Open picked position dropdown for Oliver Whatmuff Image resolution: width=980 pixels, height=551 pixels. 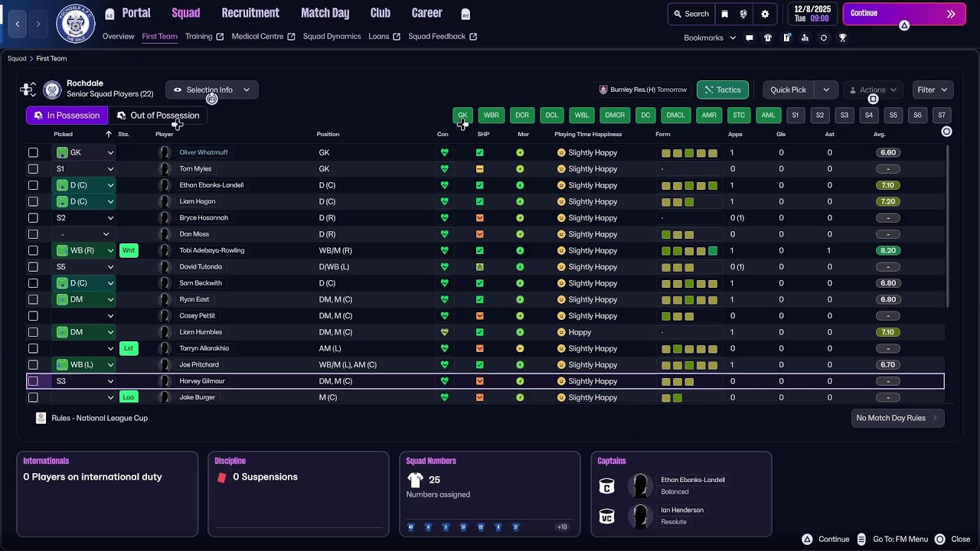tap(110, 152)
